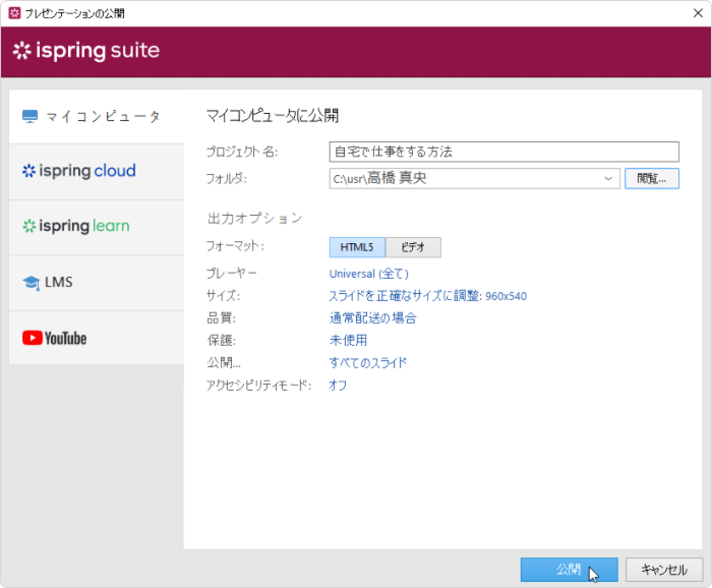Open the すべてのスライド publish range link
Viewport: 712px width, 588px height.
coord(368,363)
